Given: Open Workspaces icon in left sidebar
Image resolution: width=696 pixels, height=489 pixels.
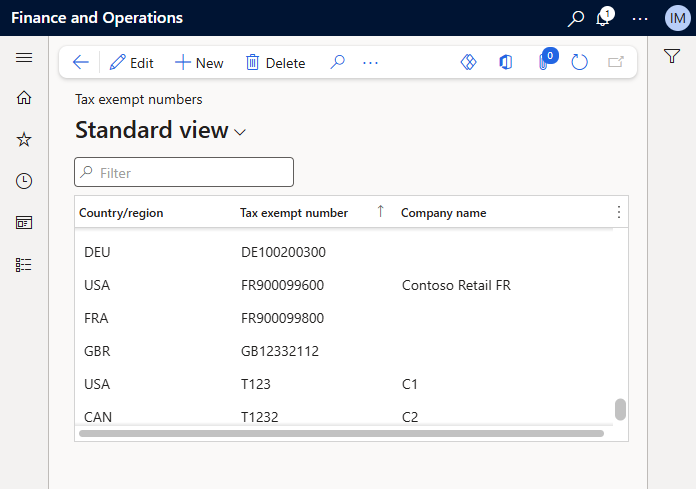Looking at the screenshot, I should (24, 222).
